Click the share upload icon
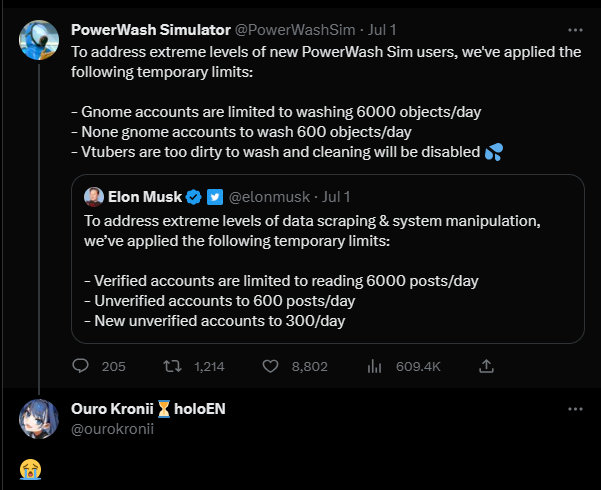This screenshot has width=601, height=490. point(486,366)
